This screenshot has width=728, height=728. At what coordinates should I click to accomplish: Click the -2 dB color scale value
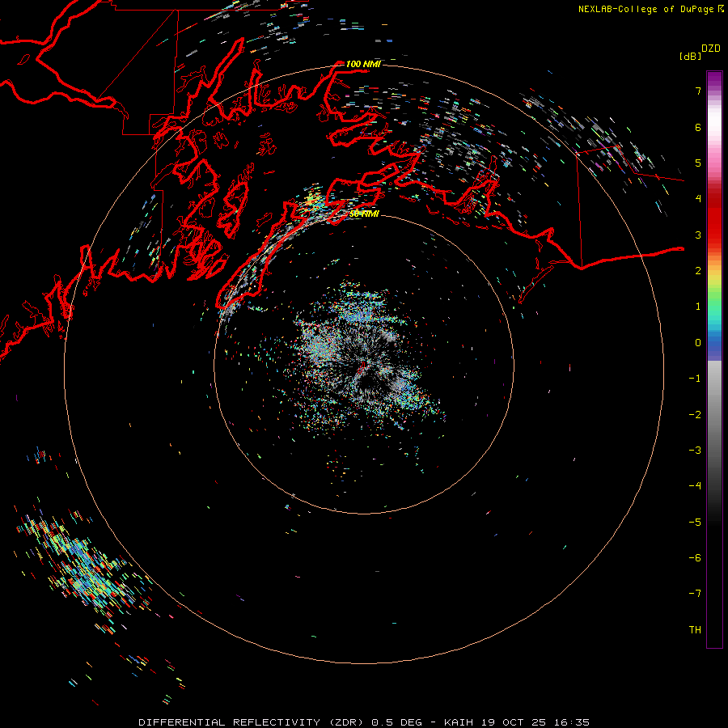[x=695, y=415]
